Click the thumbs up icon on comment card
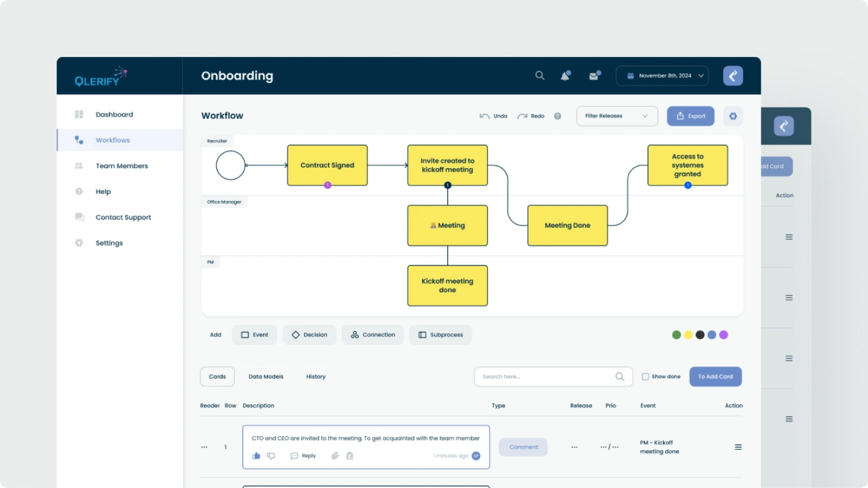868x488 pixels. point(256,456)
